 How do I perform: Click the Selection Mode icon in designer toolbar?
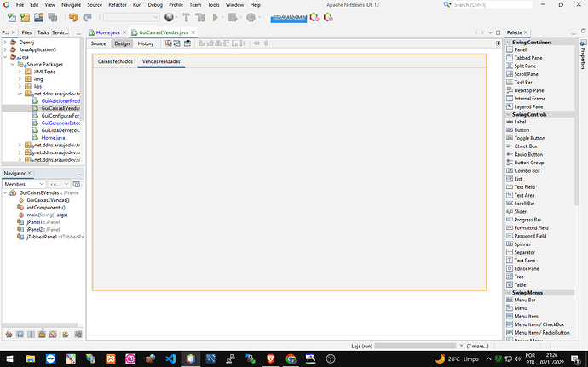(x=169, y=43)
